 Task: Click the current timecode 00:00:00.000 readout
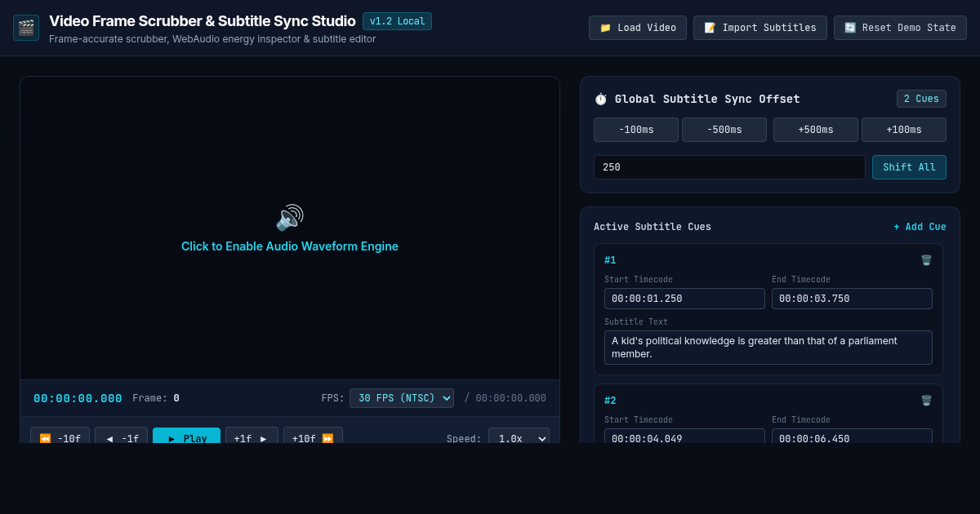(x=78, y=398)
